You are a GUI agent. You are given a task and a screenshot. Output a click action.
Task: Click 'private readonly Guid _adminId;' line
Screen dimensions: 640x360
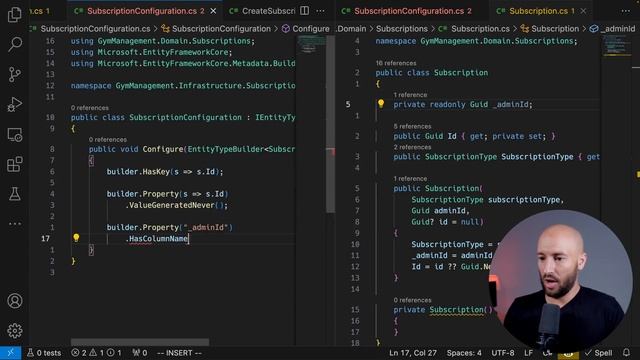pyautogui.click(x=463, y=104)
